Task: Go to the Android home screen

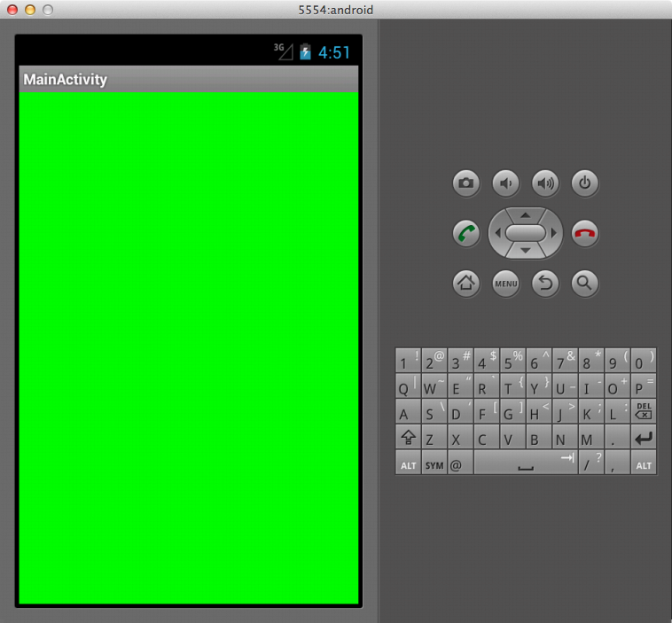Action: [x=466, y=284]
